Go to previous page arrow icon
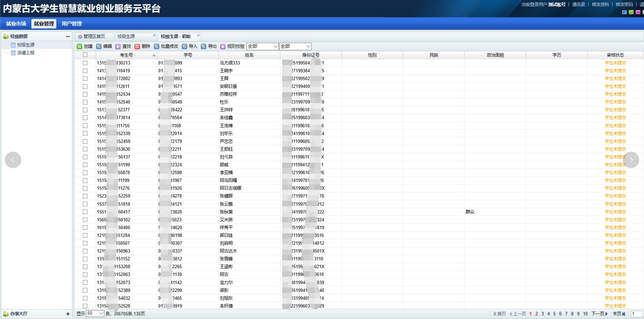The width and height of the screenshot is (644, 319). [x=510, y=314]
